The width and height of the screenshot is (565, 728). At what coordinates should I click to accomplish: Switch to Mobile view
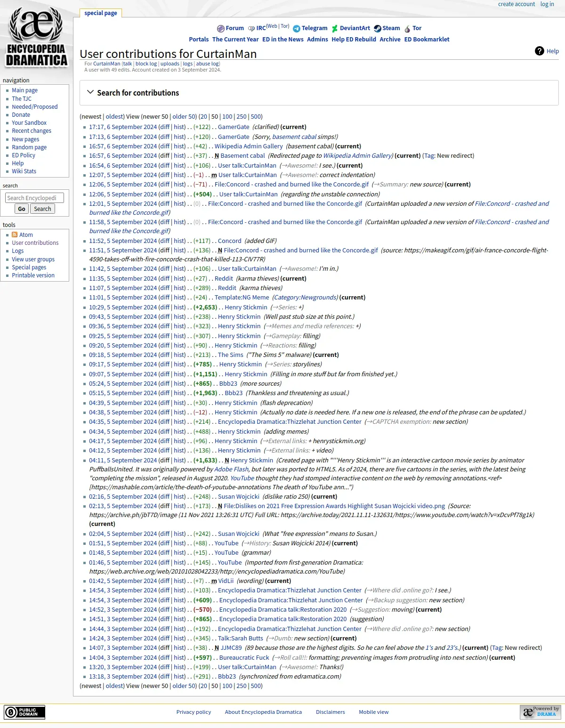[374, 712]
